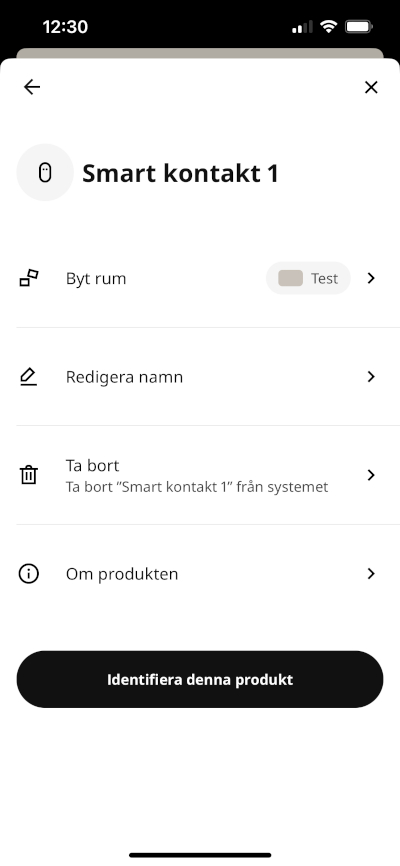400x866 pixels.
Task: Tap the Identifiera denna produkt button
Action: pyautogui.click(x=200, y=679)
